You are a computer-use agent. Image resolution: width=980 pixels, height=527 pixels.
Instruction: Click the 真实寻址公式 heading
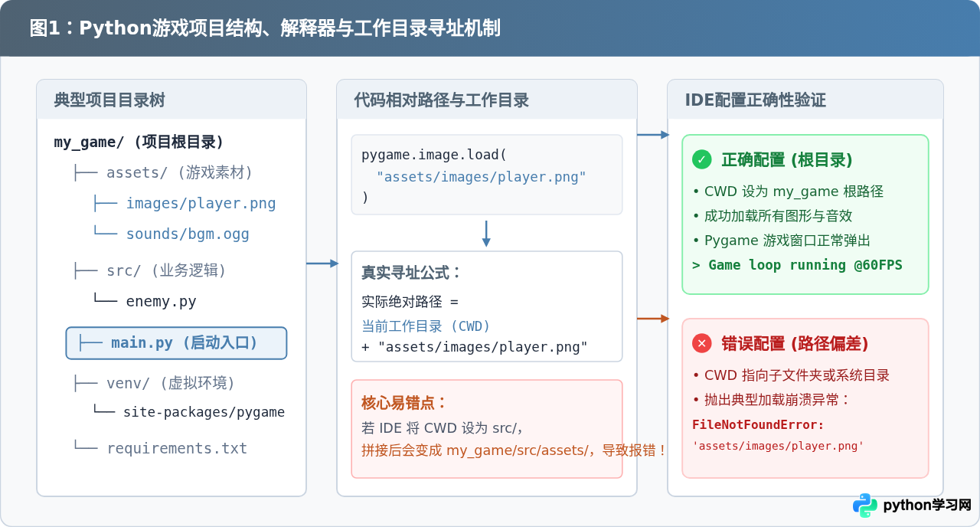pyautogui.click(x=411, y=273)
